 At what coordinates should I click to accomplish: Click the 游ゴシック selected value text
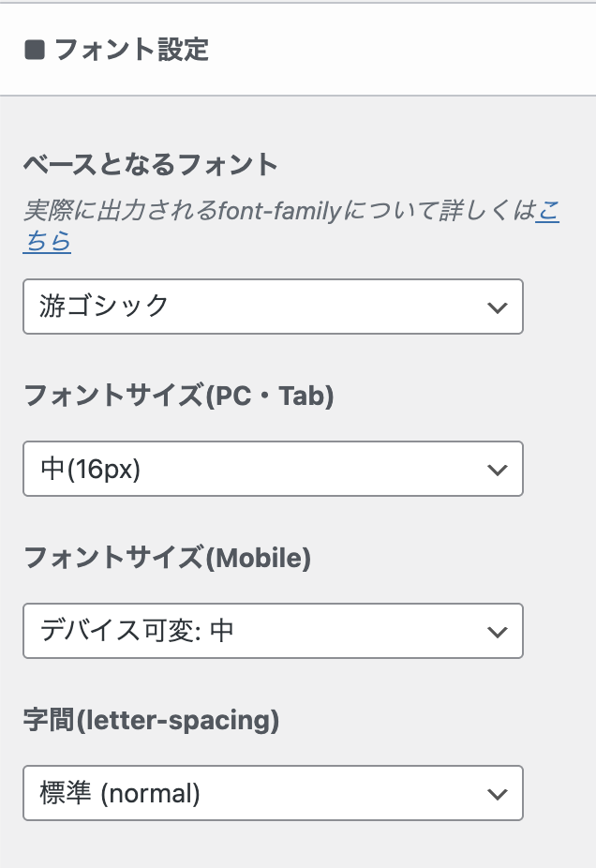(105, 307)
